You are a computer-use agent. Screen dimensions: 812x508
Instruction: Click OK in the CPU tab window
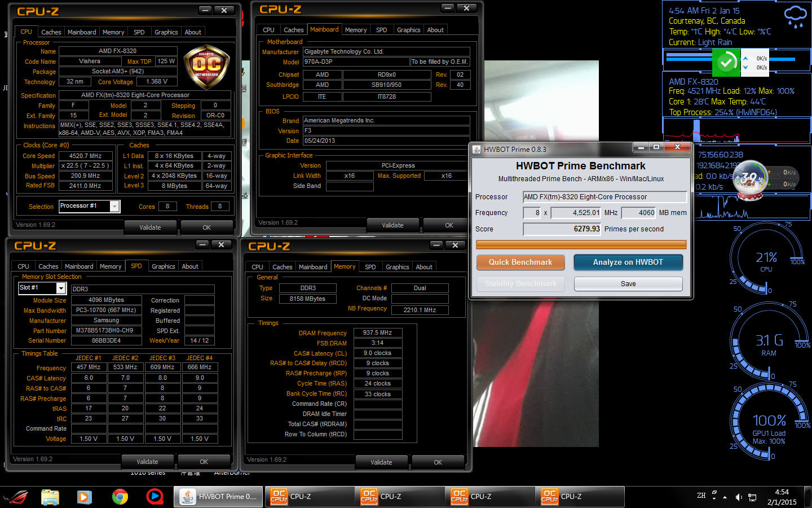point(206,227)
